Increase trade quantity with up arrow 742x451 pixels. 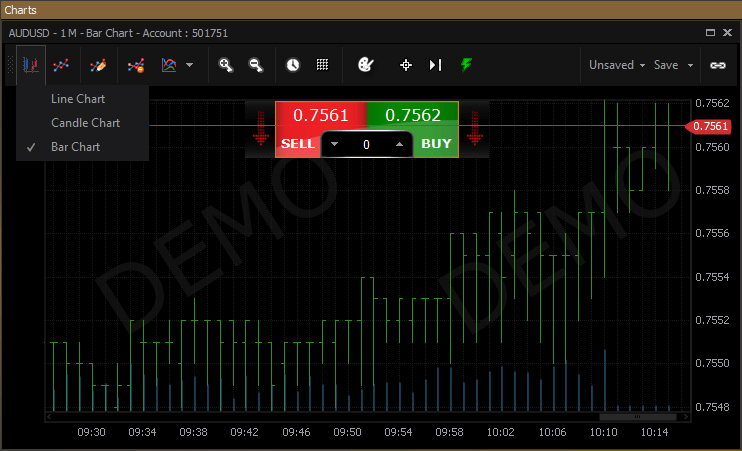399,144
